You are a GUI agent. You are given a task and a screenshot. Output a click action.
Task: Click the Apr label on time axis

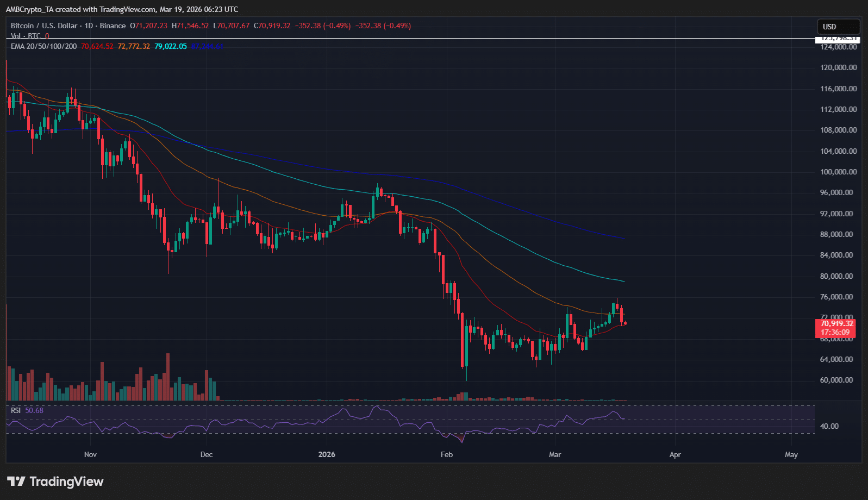pyautogui.click(x=675, y=454)
